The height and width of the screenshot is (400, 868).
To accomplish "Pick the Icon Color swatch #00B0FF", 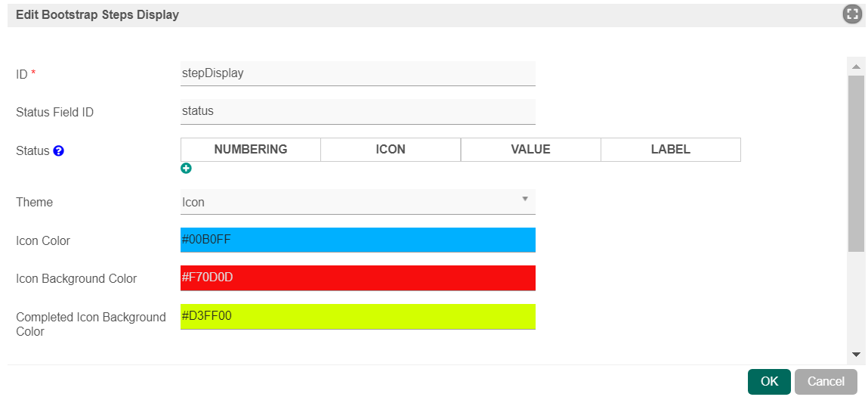I will click(357, 240).
